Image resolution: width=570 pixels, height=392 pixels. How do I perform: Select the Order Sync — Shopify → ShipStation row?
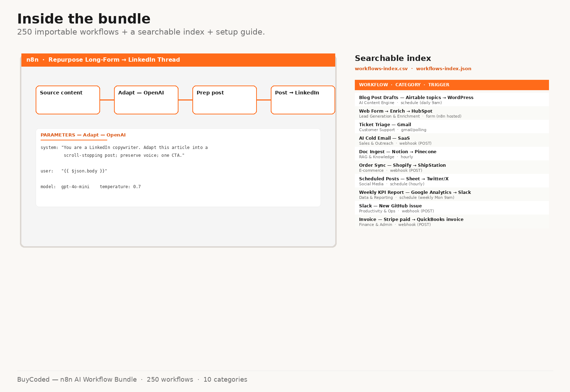pyautogui.click(x=452, y=167)
